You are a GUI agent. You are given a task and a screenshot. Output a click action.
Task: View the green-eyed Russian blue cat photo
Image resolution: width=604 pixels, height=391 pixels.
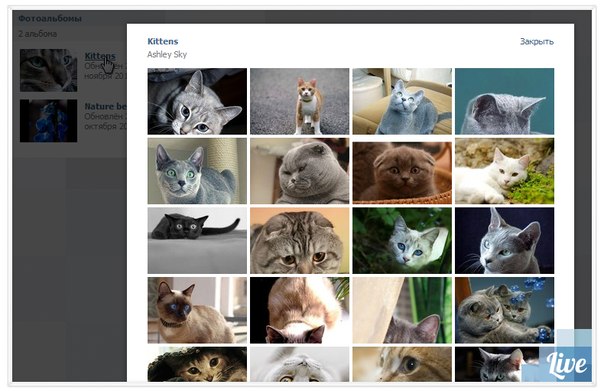[197, 171]
